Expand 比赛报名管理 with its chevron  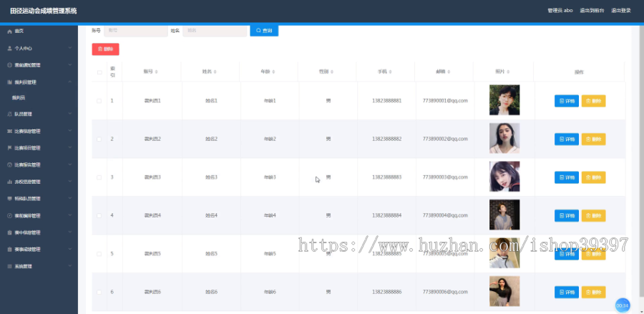[x=70, y=165]
